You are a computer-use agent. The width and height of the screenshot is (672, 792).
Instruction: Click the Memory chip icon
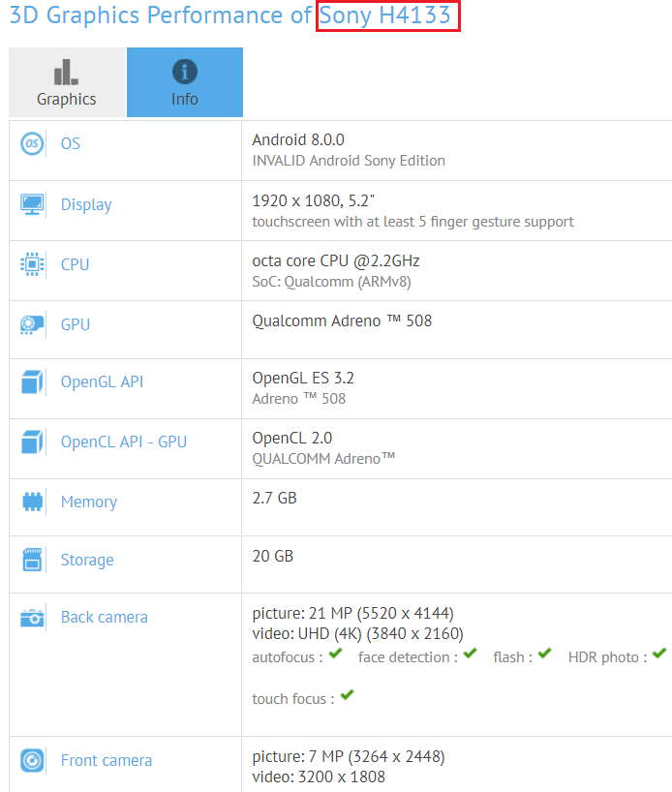click(32, 502)
